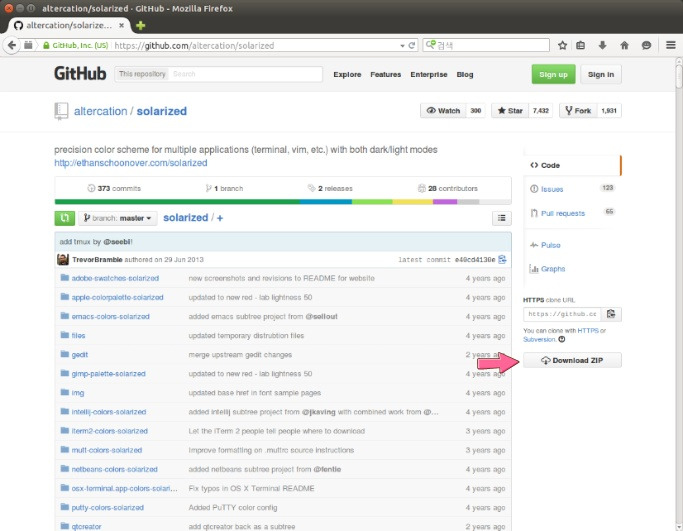The image size is (683, 531).
Task: Click the Download ZIP button
Action: tap(572, 360)
